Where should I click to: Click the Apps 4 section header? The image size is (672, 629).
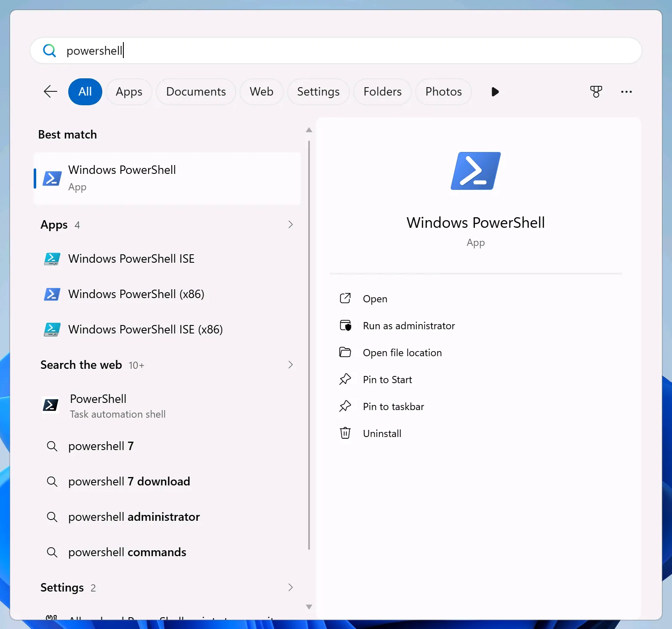60,225
